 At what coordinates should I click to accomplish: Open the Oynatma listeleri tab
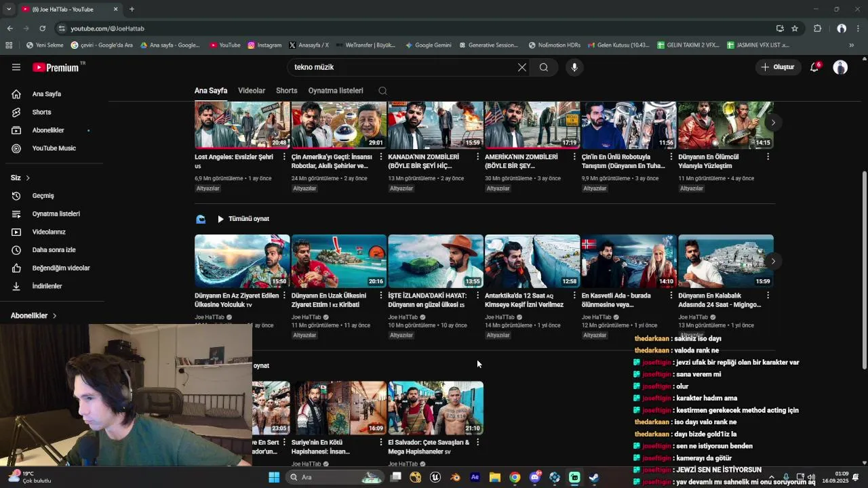pos(336,91)
